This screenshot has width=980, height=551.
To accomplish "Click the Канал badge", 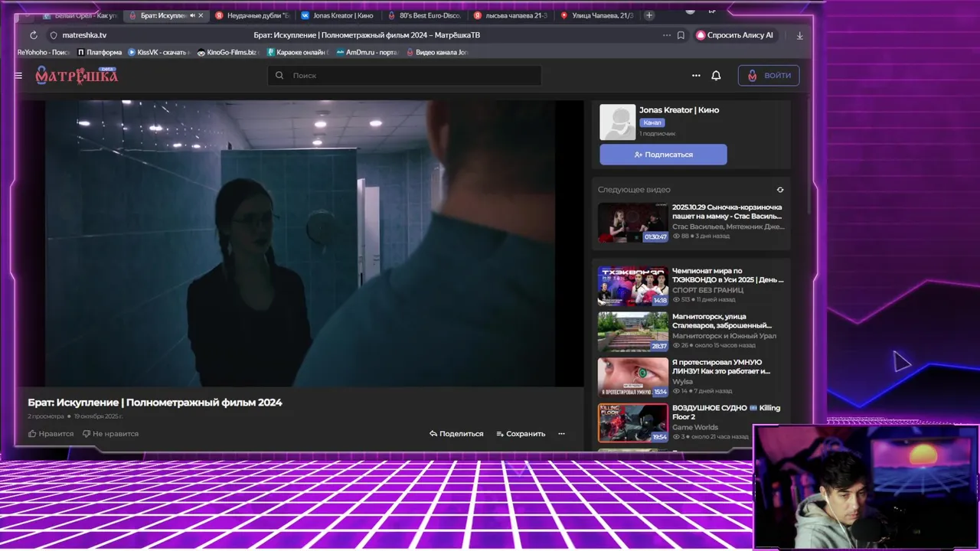I will click(652, 122).
